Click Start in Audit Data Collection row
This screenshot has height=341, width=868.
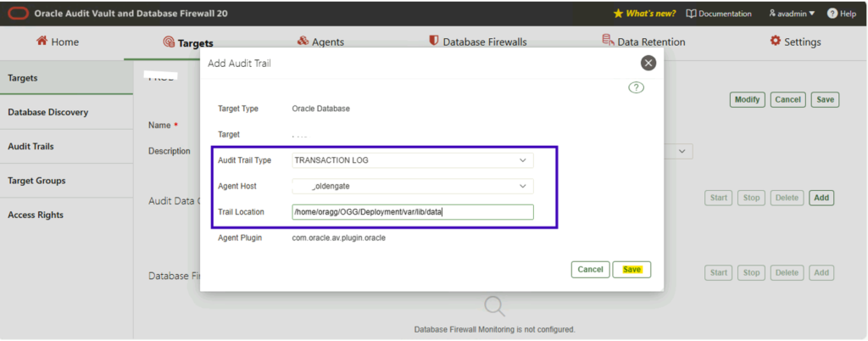coord(719,198)
